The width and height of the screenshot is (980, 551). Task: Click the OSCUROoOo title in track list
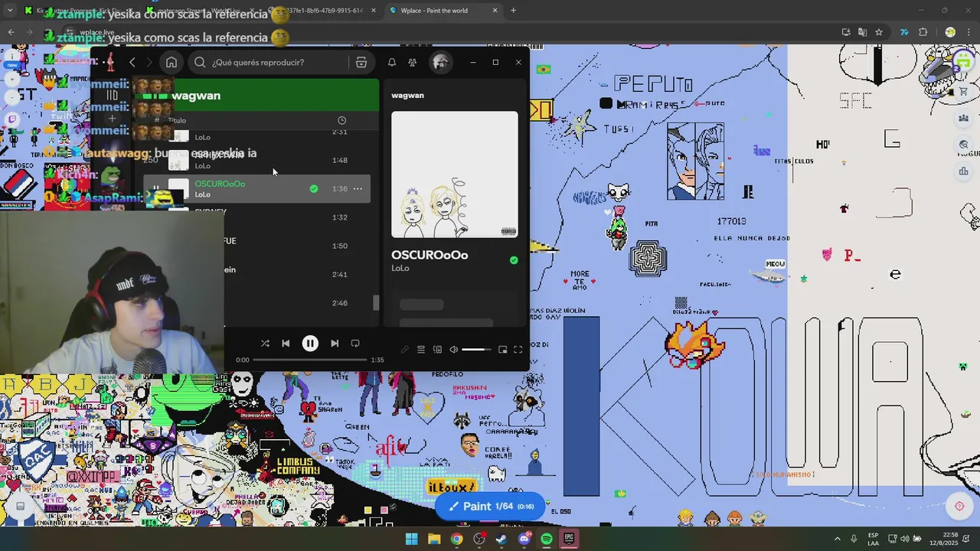220,184
